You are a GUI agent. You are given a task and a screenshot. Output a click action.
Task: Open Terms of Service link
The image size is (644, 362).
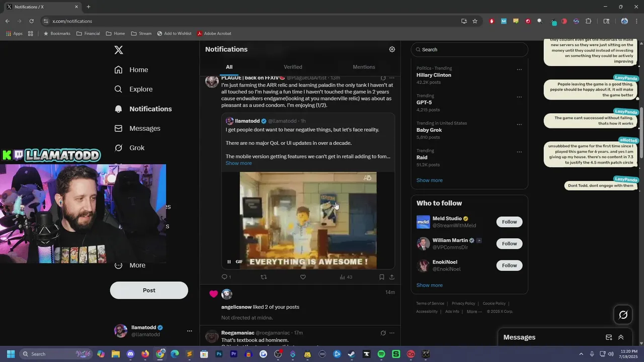point(430,303)
